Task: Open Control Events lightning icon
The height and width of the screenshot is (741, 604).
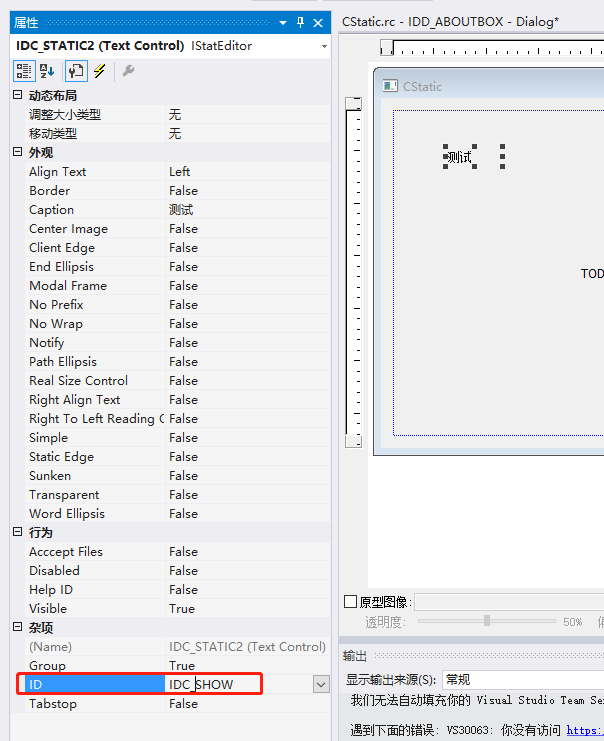Action: 100,71
